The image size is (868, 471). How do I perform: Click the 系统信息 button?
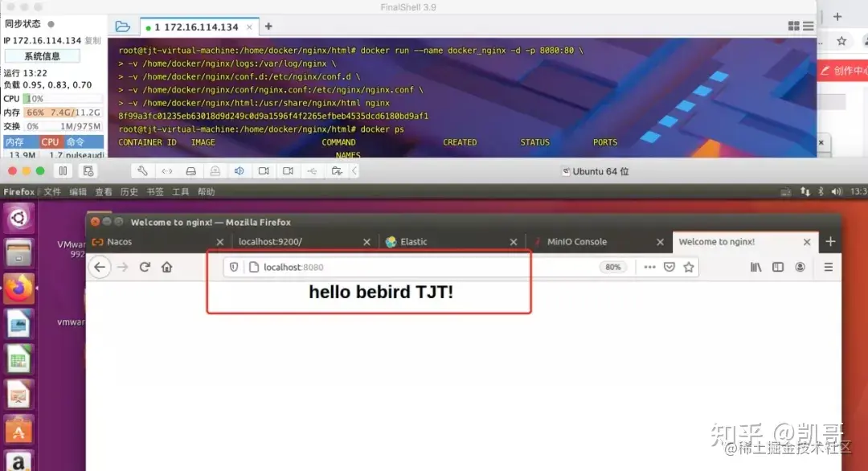tap(42, 56)
